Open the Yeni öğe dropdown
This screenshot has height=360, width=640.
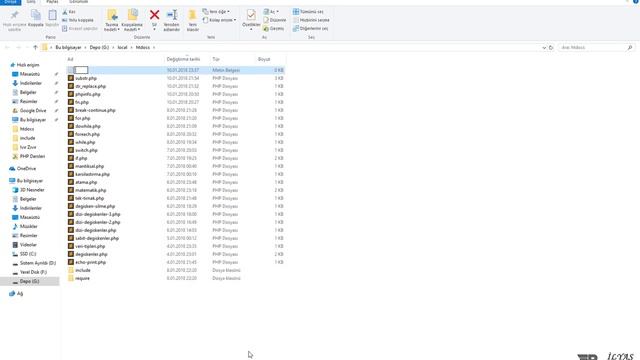point(216,11)
